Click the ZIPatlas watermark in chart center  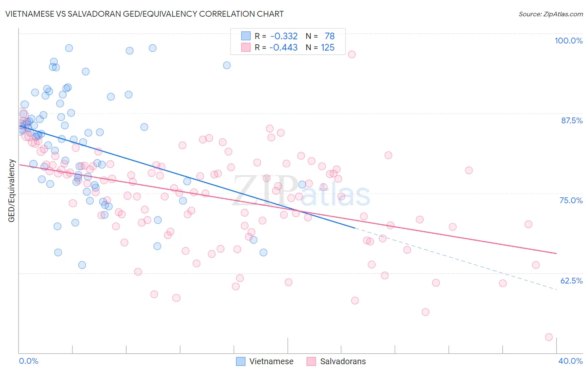coord(301,191)
